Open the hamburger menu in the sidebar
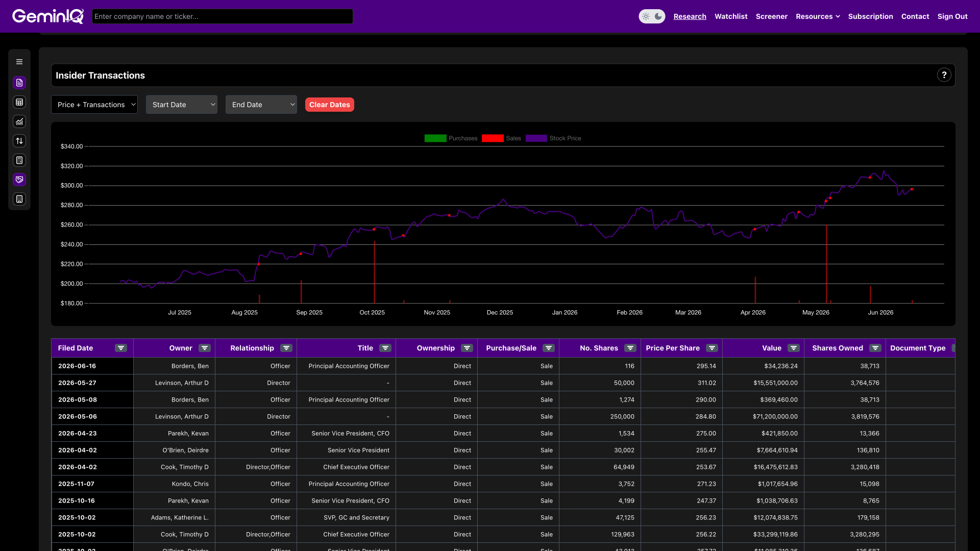980x551 pixels. (19, 62)
